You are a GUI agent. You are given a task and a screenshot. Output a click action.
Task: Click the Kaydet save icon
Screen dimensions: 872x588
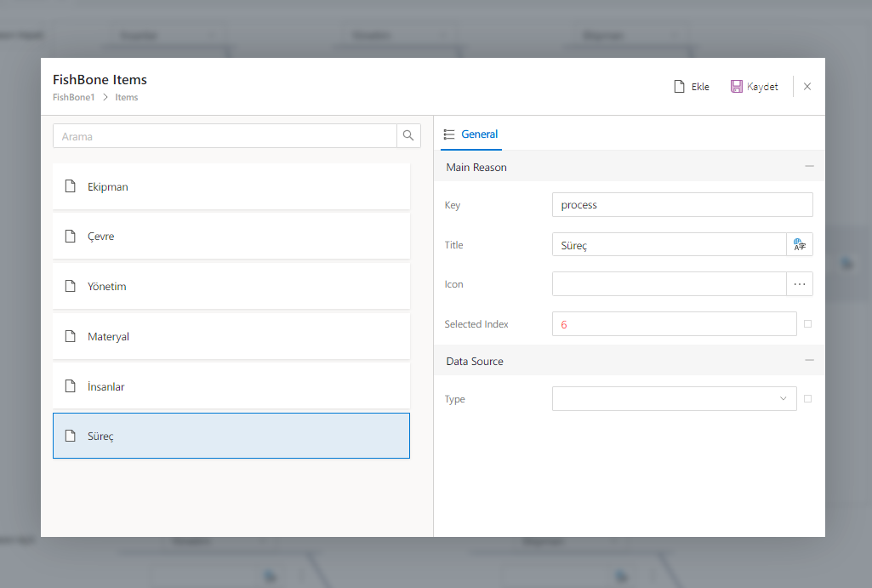[737, 87]
